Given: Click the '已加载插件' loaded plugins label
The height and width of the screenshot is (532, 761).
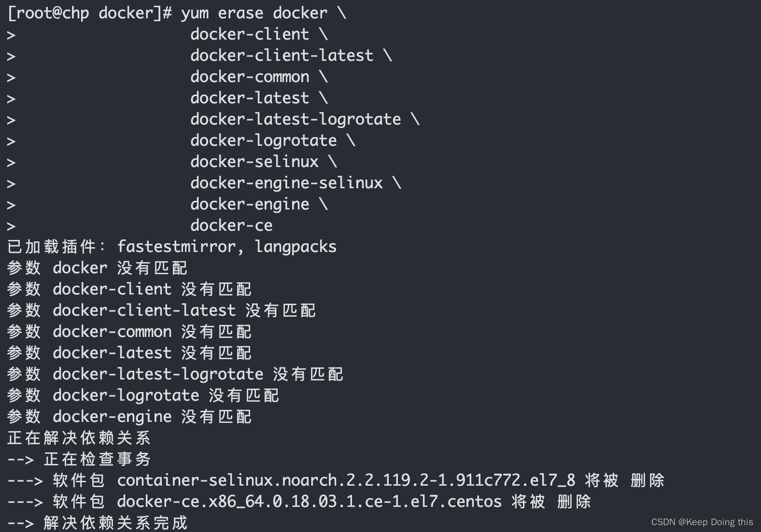Looking at the screenshot, I should click(52, 247).
